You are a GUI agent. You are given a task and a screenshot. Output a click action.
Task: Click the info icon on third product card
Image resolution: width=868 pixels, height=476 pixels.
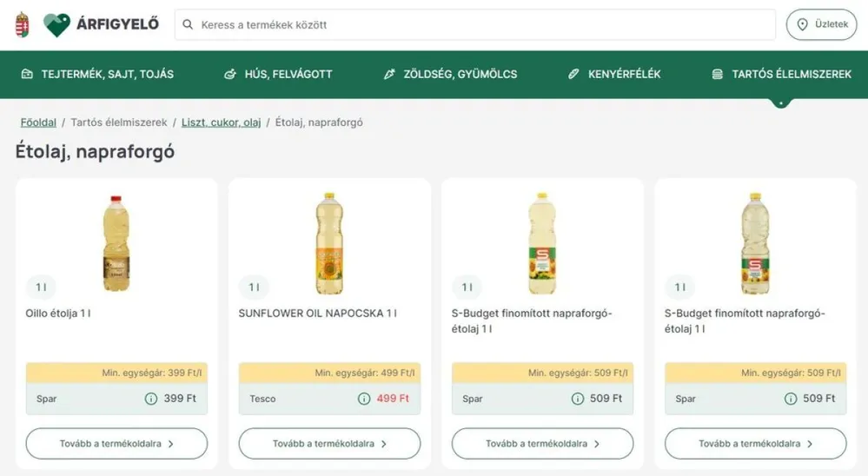point(577,399)
